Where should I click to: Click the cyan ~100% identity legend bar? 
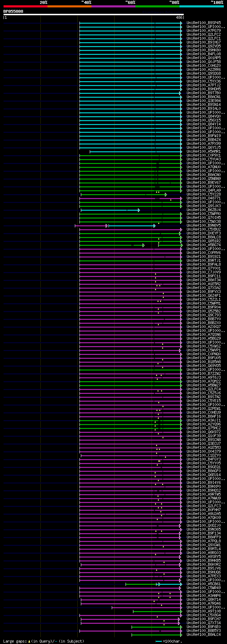tap(201, 6)
